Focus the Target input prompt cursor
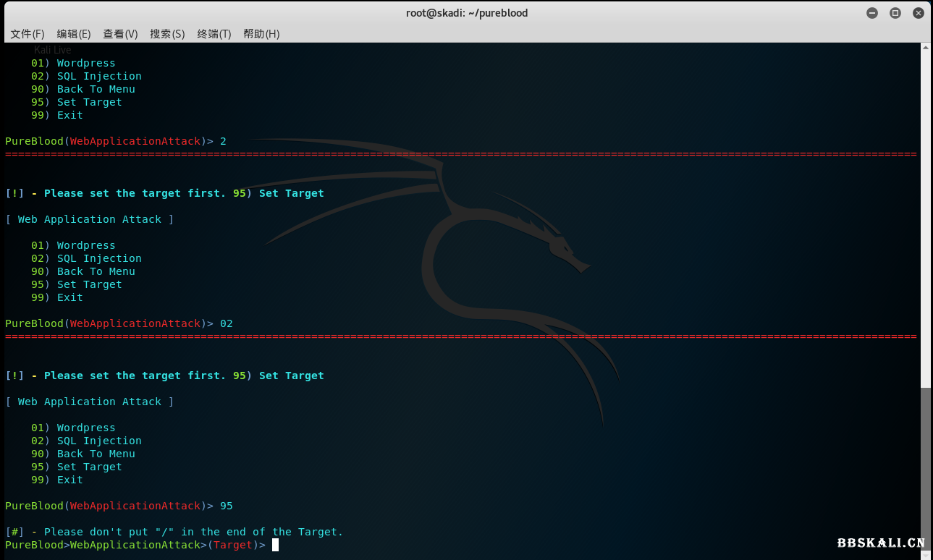Viewport: 933px width, 560px height. [275, 545]
